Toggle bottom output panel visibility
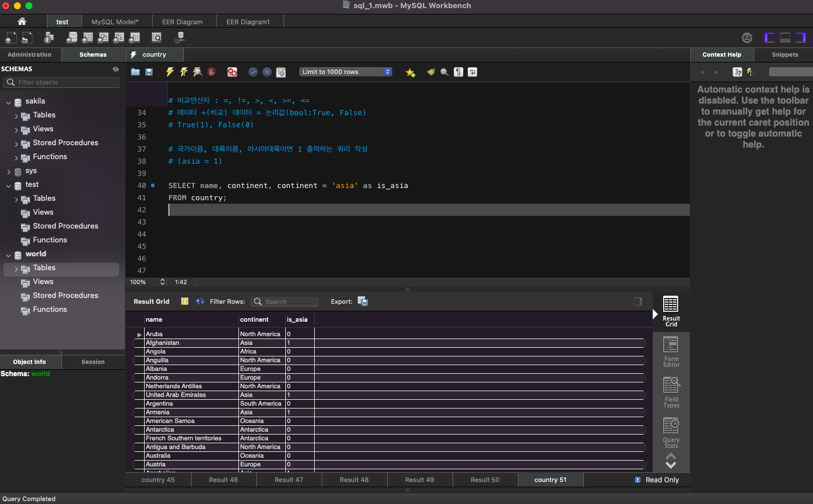 785,38
